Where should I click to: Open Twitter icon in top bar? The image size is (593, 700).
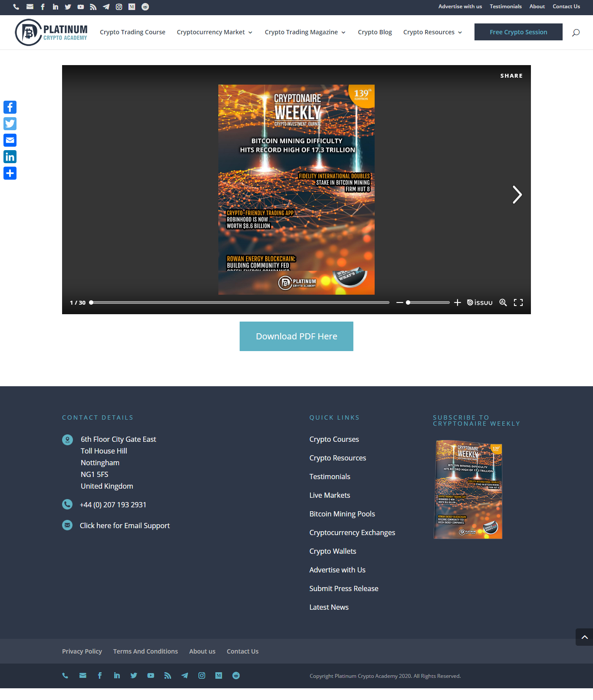[68, 7]
